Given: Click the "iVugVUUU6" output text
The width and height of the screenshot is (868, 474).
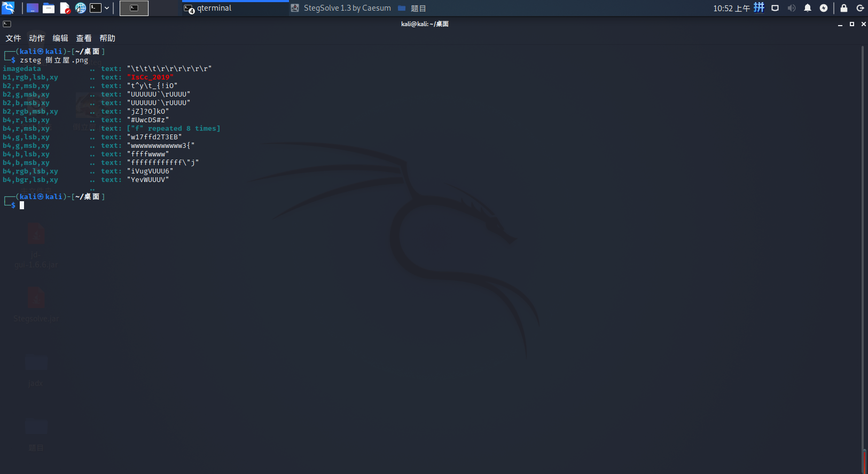Looking at the screenshot, I should coord(150,171).
